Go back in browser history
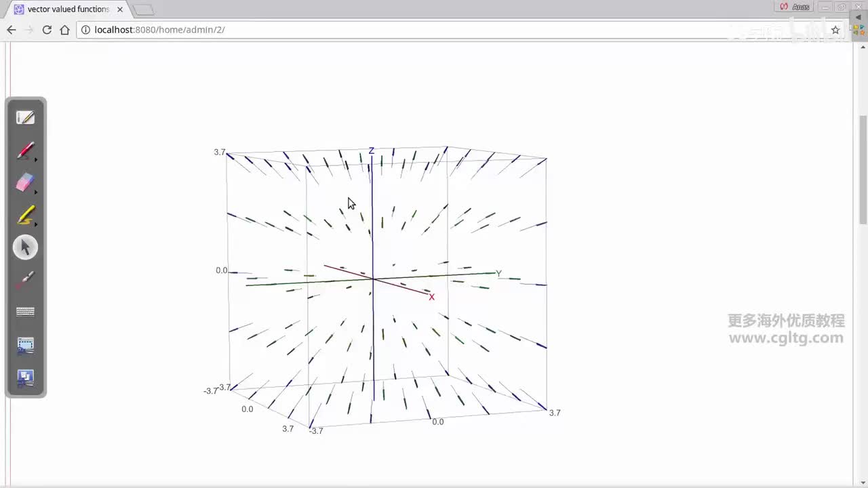This screenshot has height=488, width=868. point(11,30)
